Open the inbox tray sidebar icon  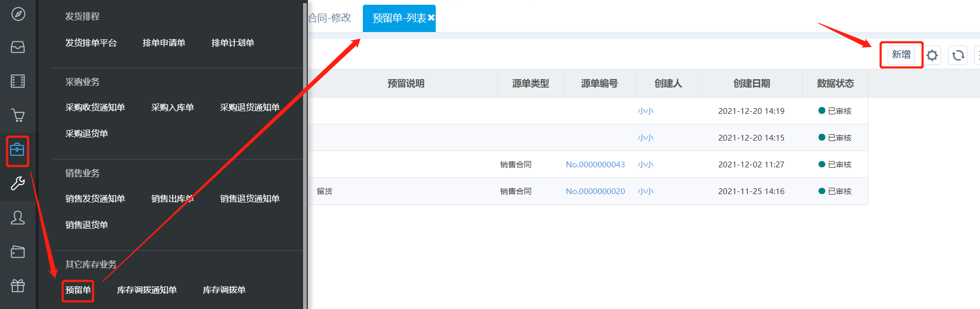click(x=18, y=47)
